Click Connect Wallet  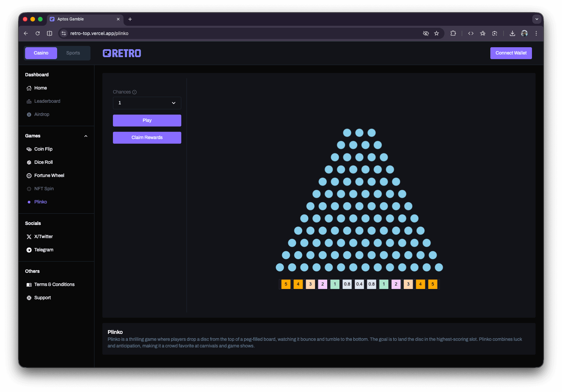coord(511,53)
